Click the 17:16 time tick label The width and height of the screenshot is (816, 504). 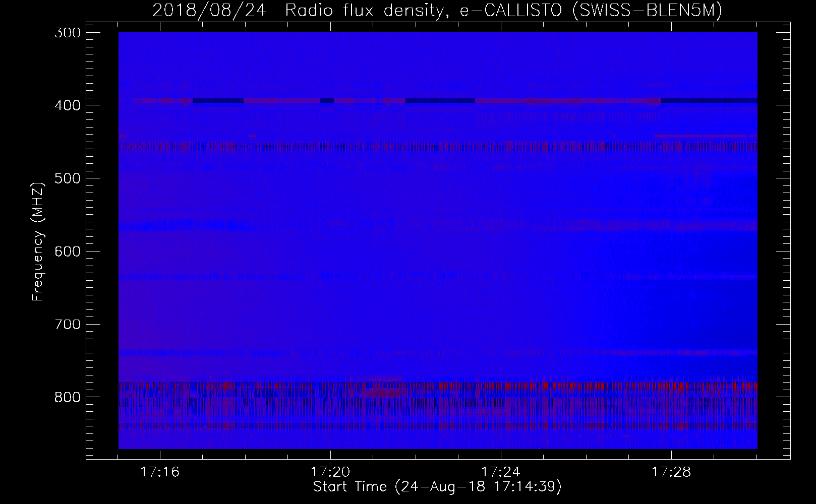coord(160,472)
